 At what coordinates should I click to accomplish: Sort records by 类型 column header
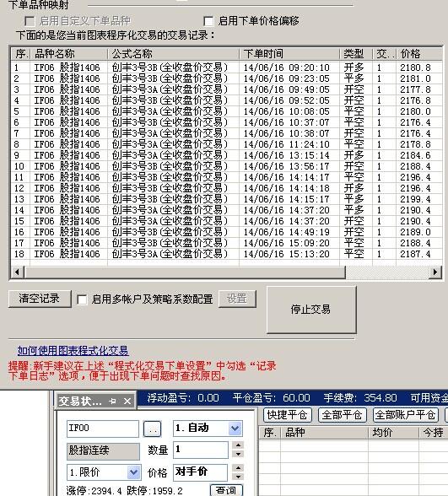(356, 54)
